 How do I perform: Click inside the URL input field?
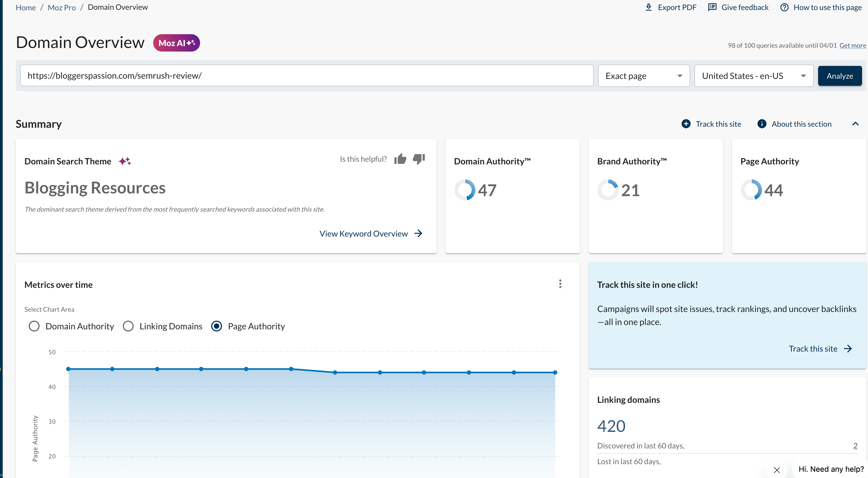click(x=303, y=75)
